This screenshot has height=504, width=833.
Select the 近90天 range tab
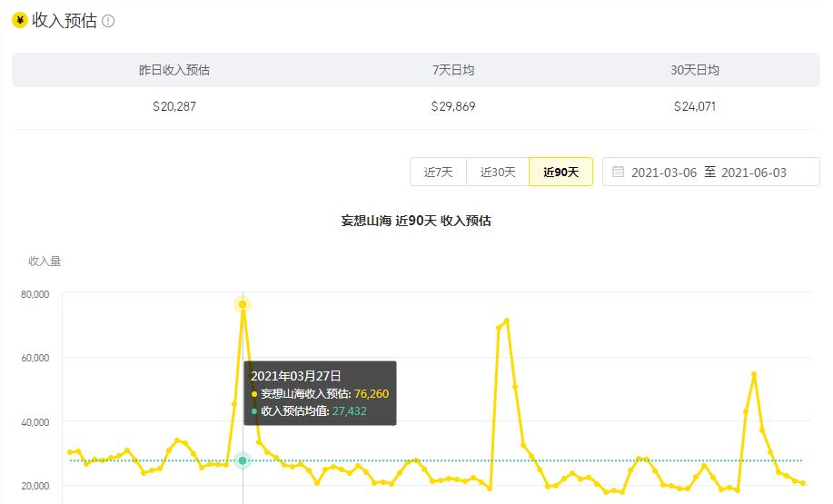561,172
